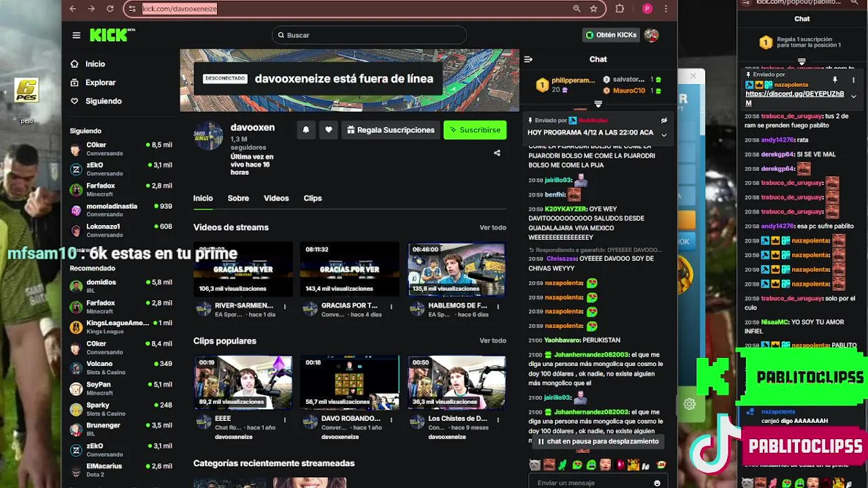This screenshot has height=488, width=868.
Task: Switch to the Videos tab
Action: tap(276, 198)
